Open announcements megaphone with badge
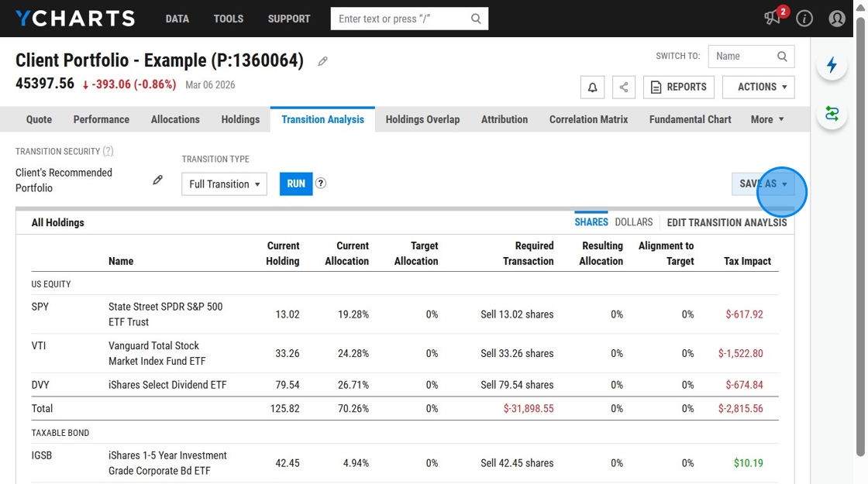This screenshot has height=484, width=868. point(773,17)
